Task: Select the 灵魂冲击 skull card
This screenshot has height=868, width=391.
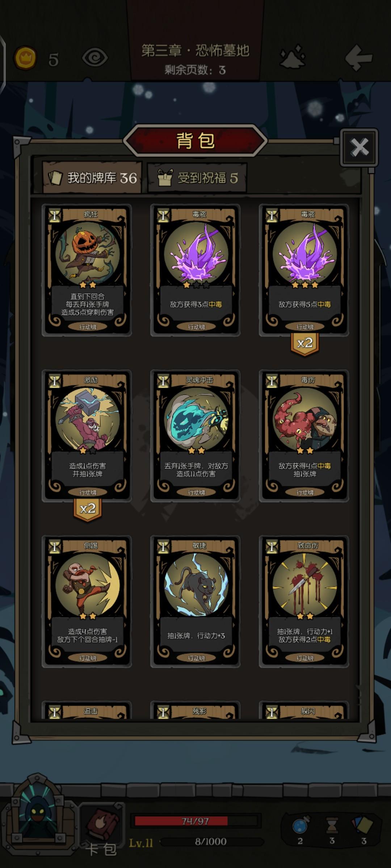Action: pyautogui.click(x=195, y=436)
